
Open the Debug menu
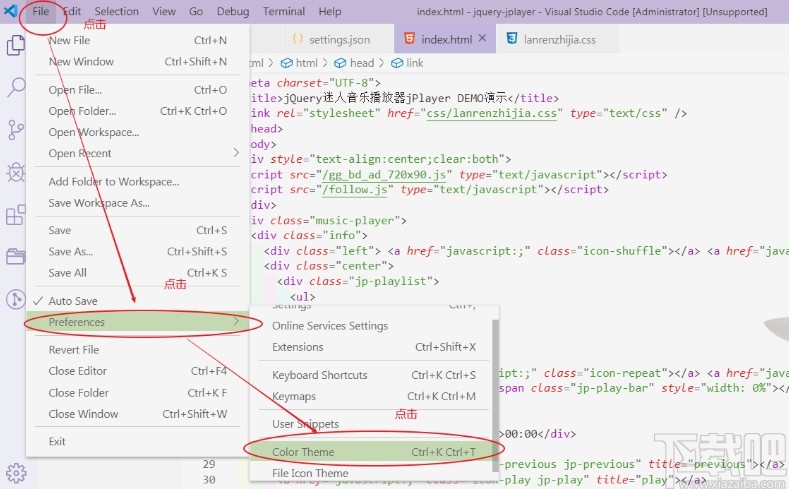233,11
